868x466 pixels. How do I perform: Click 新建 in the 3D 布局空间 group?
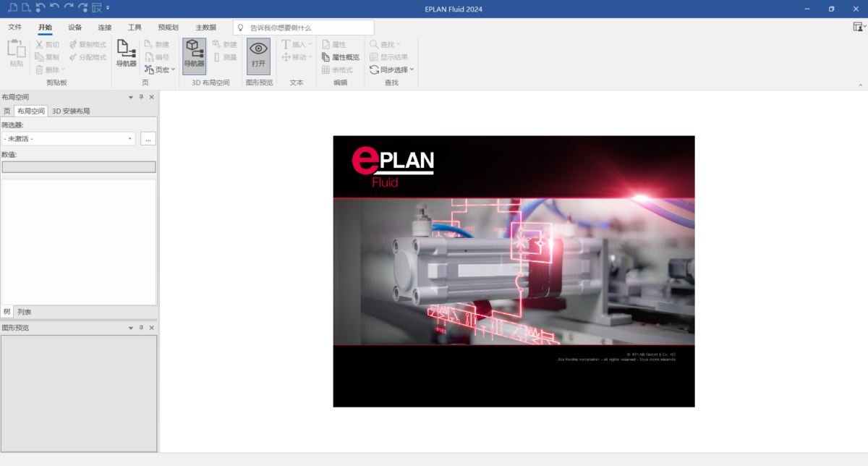[x=224, y=45]
